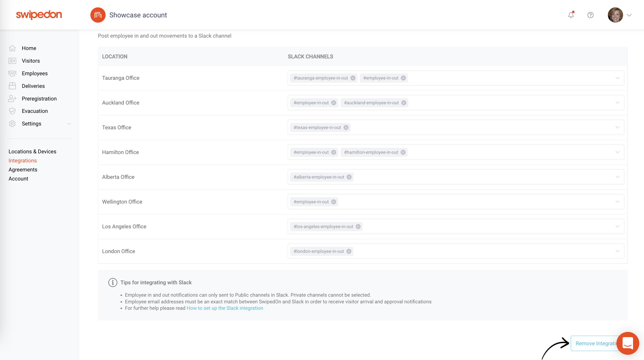
Task: Open Visitors page
Action: (31, 60)
